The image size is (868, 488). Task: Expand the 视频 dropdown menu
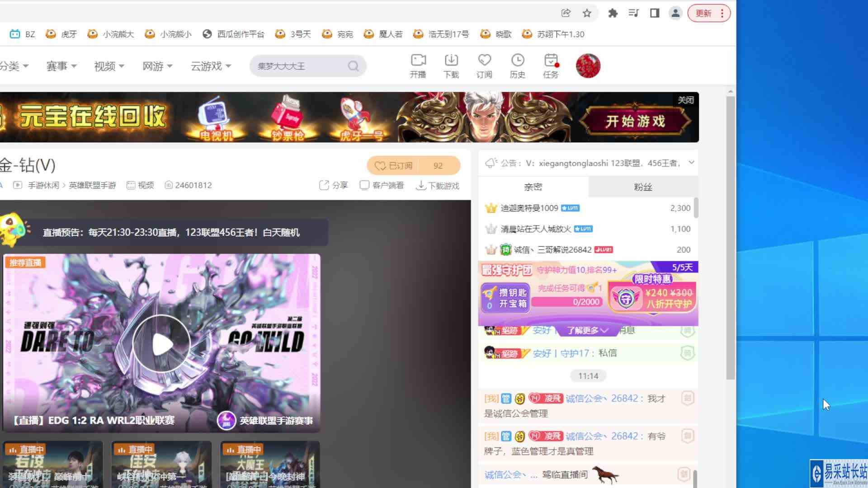pos(109,66)
